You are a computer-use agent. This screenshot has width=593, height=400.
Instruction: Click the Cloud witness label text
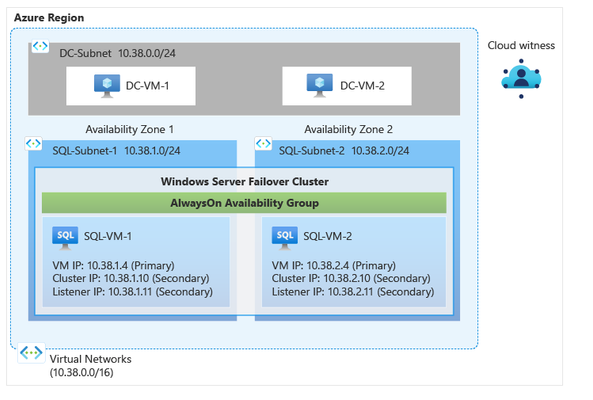(x=521, y=45)
